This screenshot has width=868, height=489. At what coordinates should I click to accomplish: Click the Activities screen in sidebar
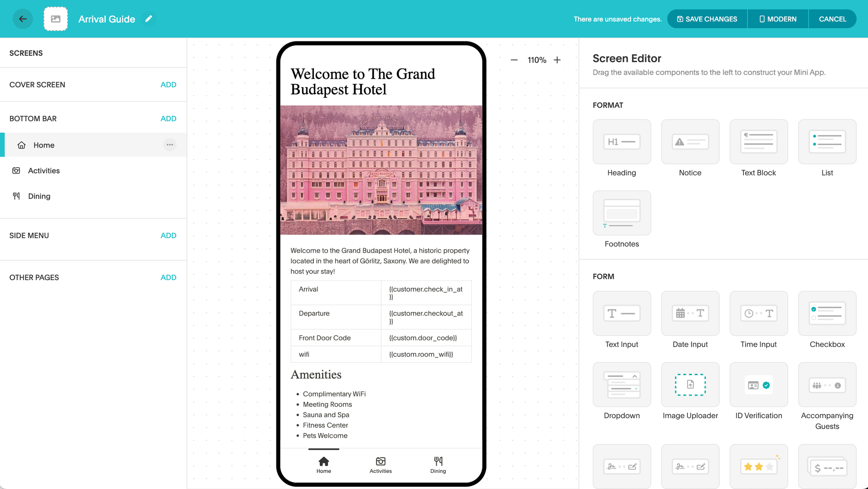43,171
